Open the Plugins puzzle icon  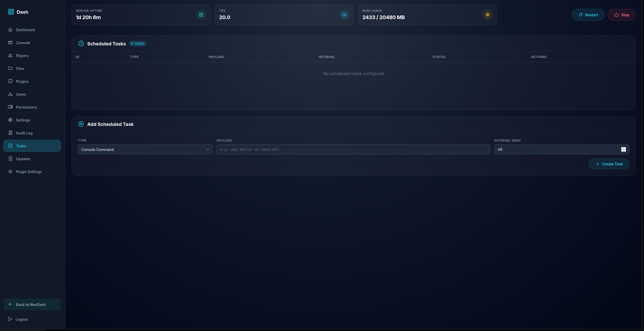click(10, 81)
